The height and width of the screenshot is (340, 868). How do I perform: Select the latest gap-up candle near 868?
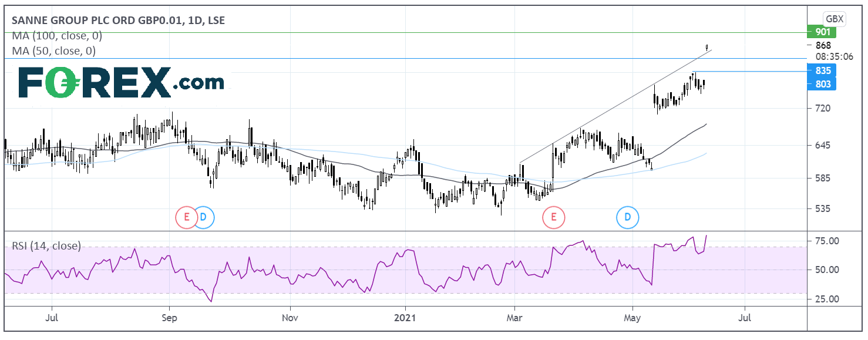click(707, 47)
